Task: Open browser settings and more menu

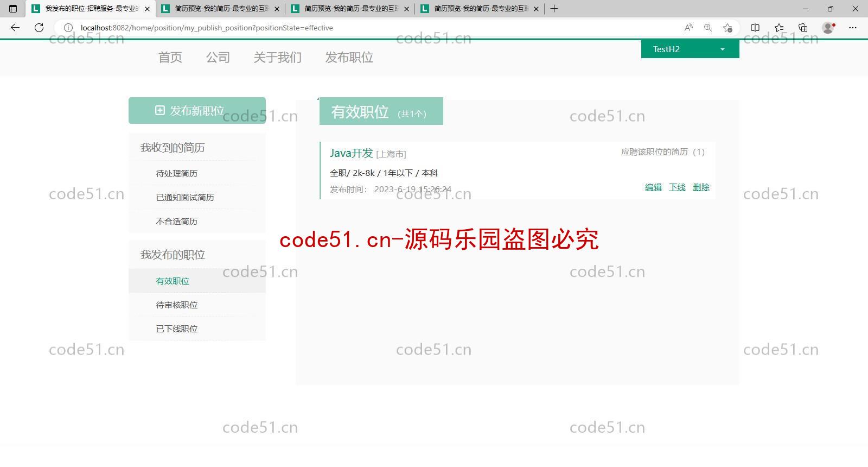Action: pyautogui.click(x=853, y=28)
